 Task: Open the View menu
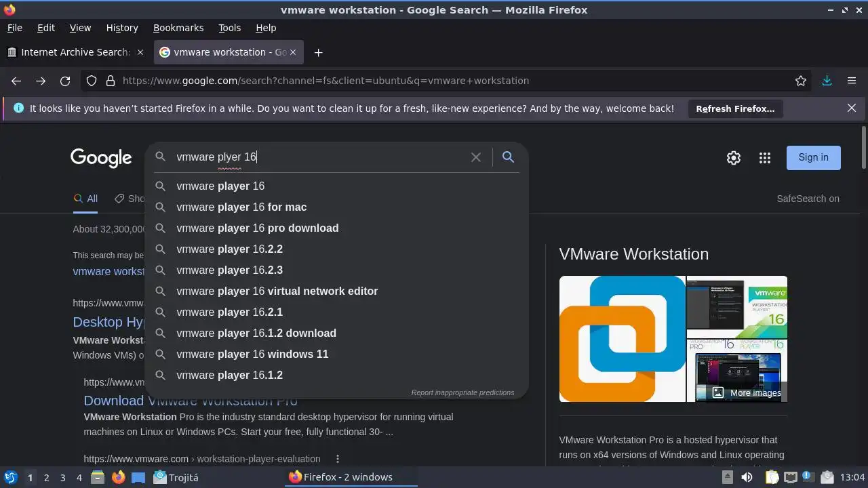[x=80, y=28]
